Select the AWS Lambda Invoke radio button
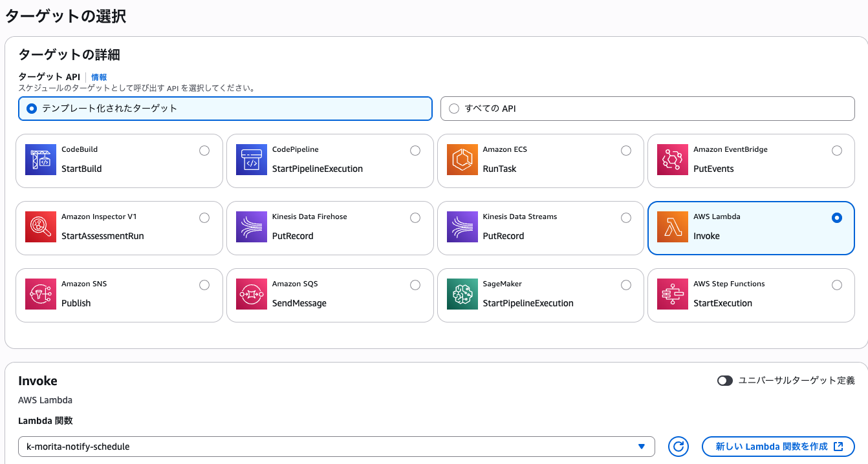Image resolution: width=868 pixels, height=464 pixels. click(x=837, y=218)
